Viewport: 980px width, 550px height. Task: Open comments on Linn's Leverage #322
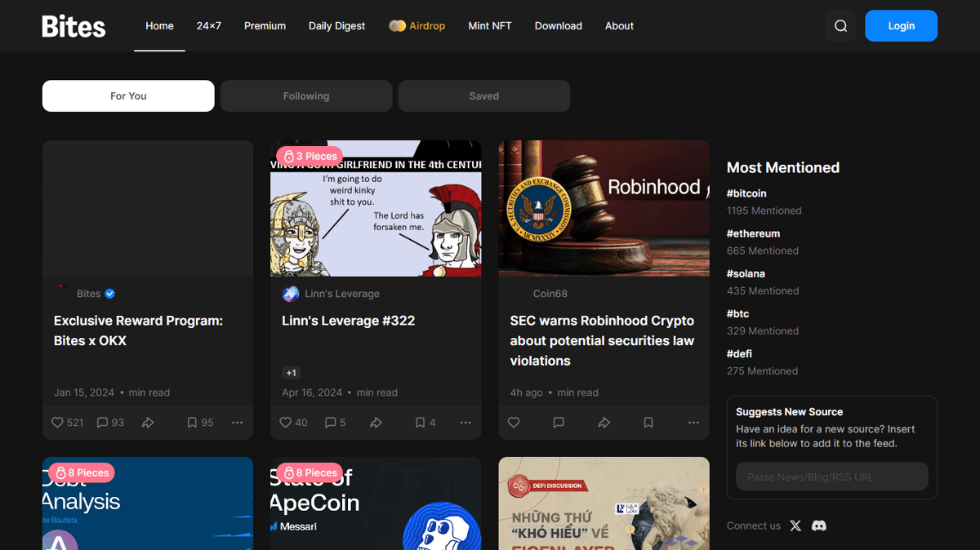point(330,423)
